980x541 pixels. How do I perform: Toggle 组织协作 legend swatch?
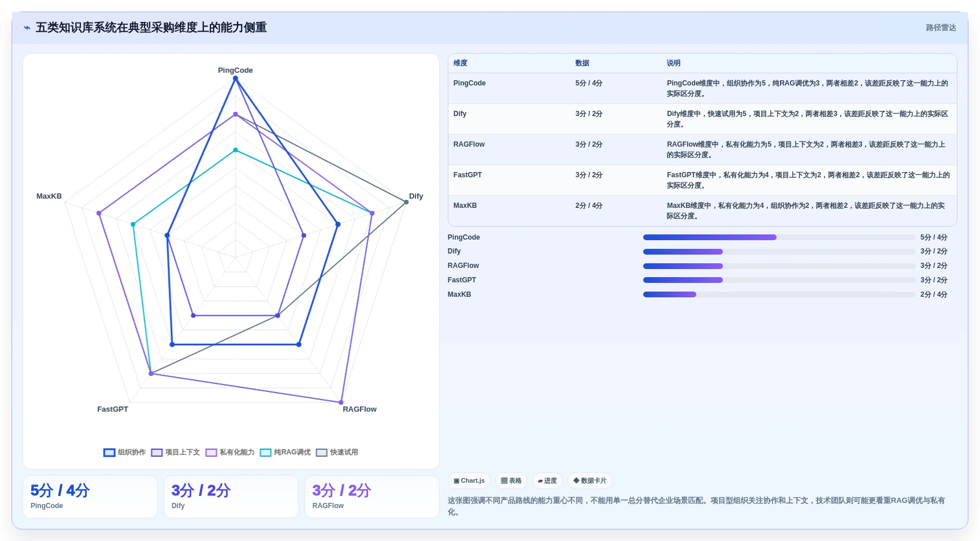coord(109,453)
